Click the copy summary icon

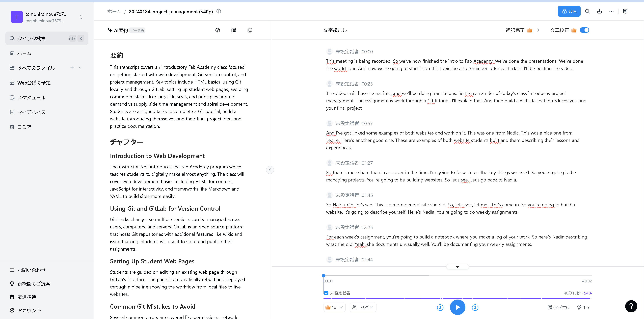250,30
